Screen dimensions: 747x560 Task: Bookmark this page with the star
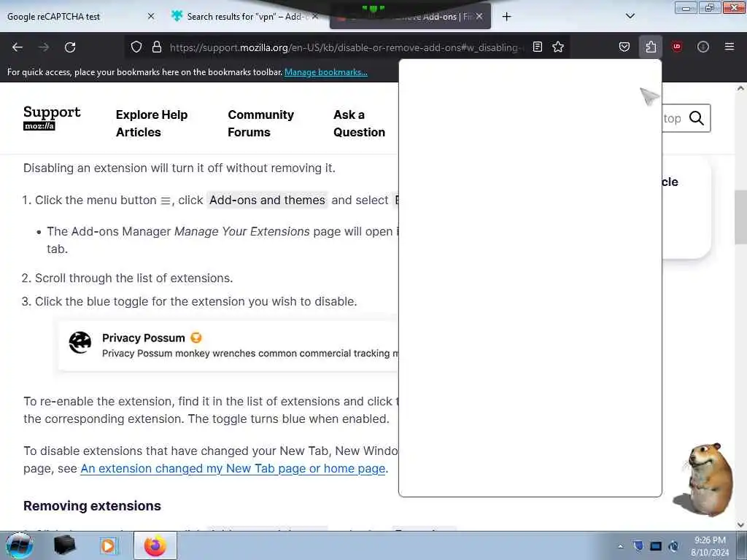pyautogui.click(x=558, y=47)
